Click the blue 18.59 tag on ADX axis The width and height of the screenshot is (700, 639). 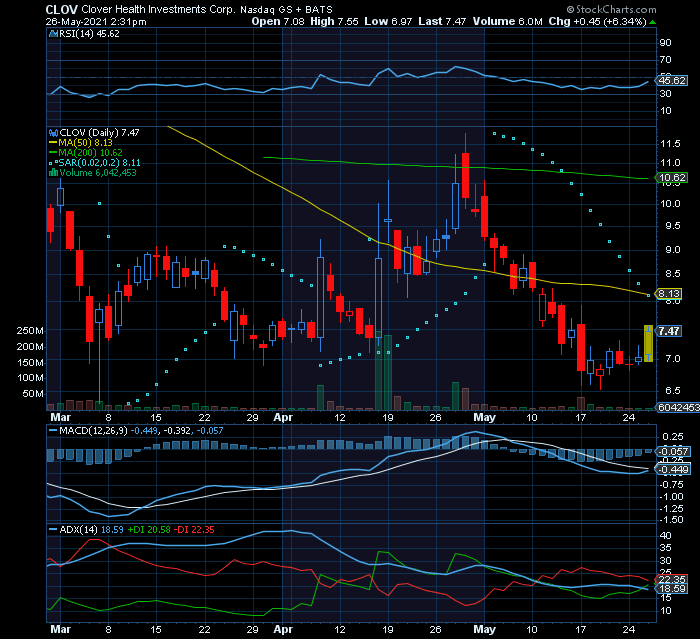pos(672,589)
